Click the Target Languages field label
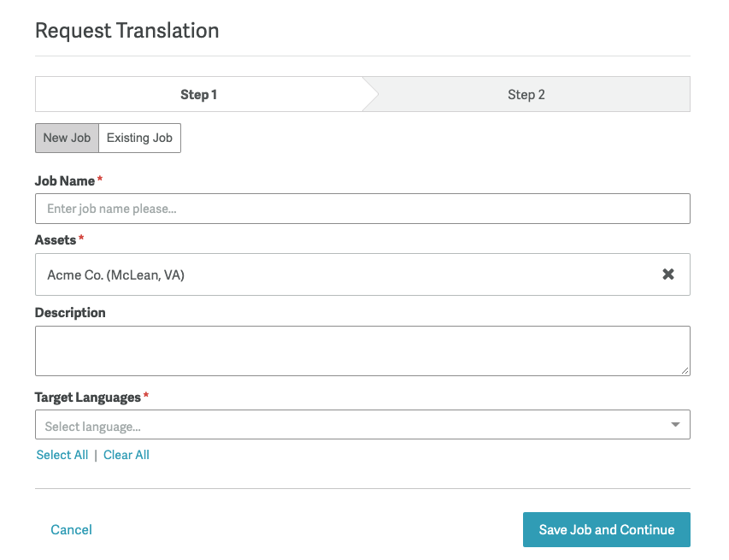 pos(87,398)
